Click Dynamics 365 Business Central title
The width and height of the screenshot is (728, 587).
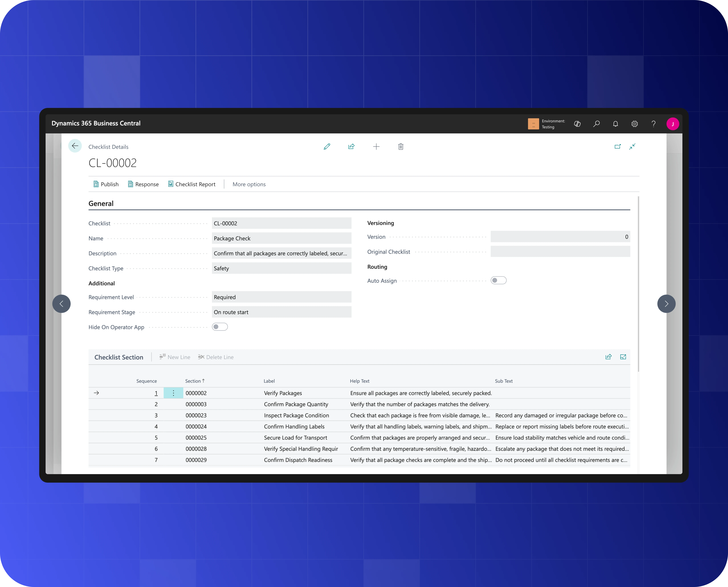pyautogui.click(x=96, y=123)
